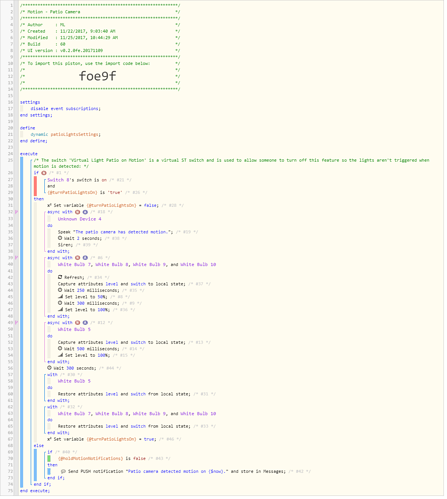Click the 'then' keyword on line 30

tap(39, 199)
